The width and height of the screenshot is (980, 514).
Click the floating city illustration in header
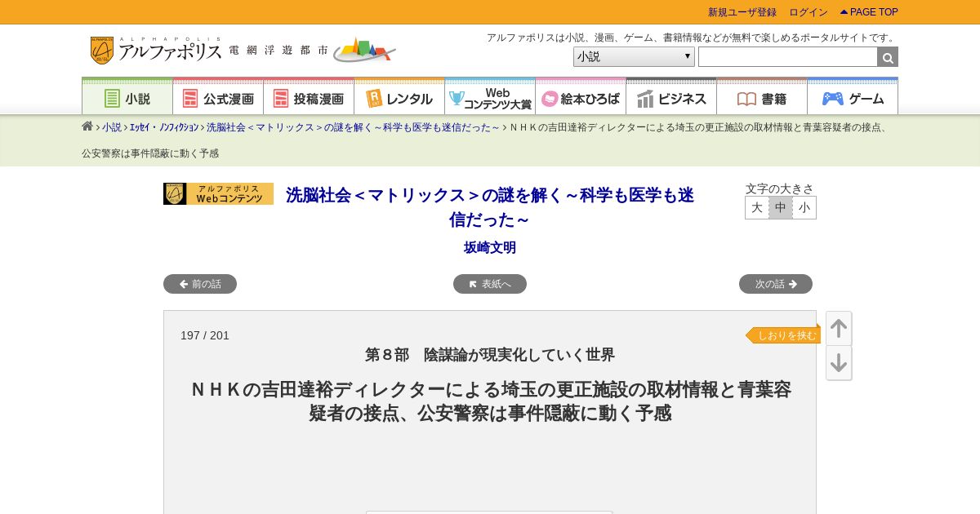364,50
